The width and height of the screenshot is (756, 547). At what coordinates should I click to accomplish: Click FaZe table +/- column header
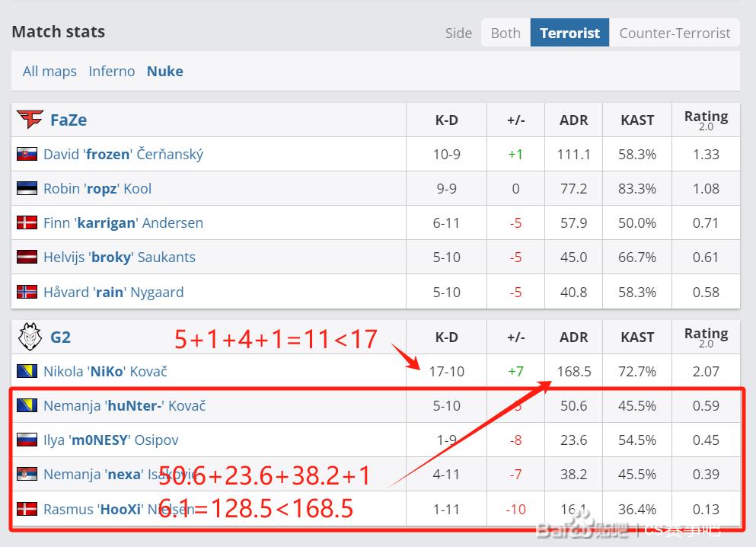tap(516, 120)
